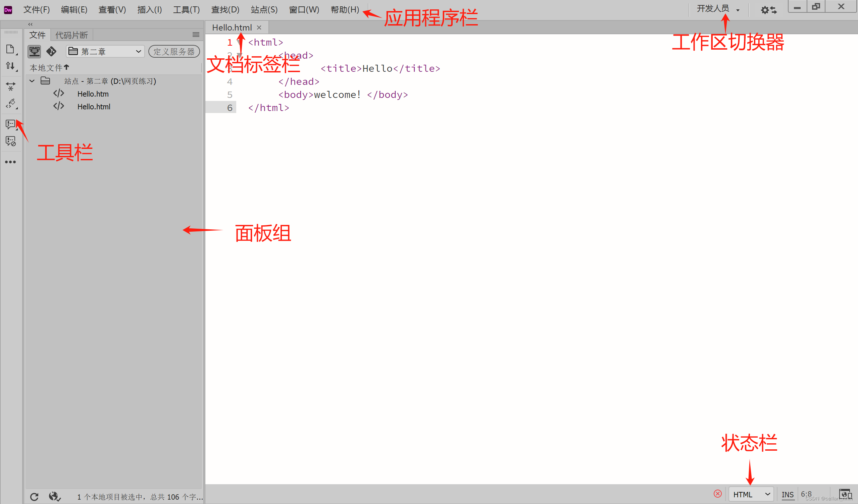Click the Remove Comment icon

click(10, 141)
